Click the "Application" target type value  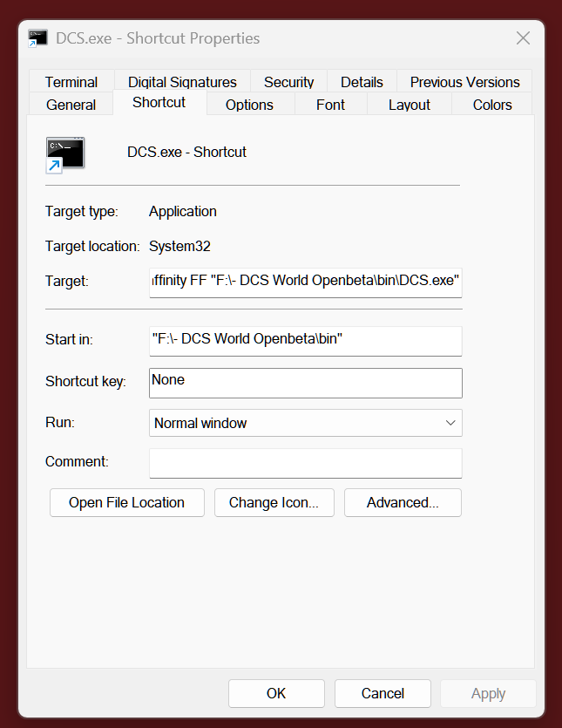point(182,211)
